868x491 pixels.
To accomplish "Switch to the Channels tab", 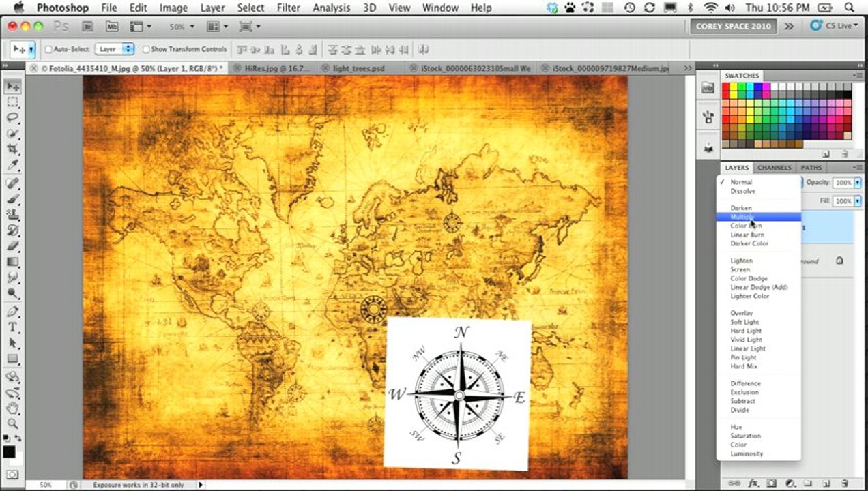I will click(x=774, y=168).
